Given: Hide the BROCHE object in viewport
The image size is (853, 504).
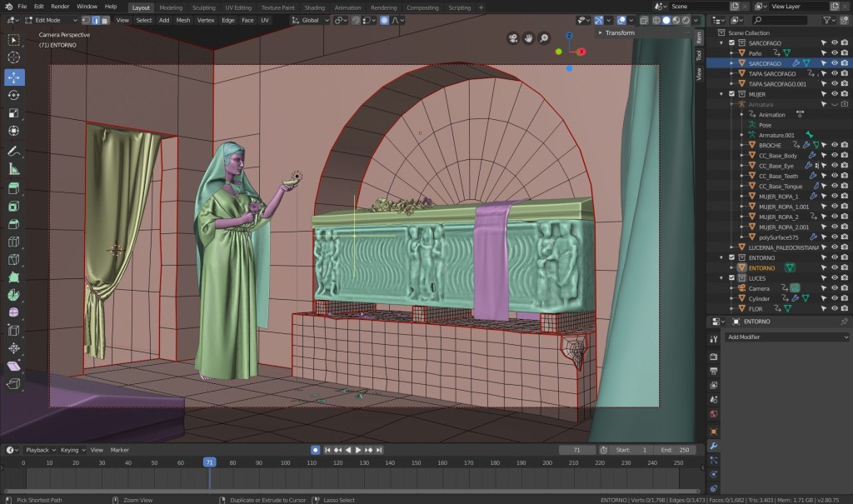Looking at the screenshot, I should 834,145.
